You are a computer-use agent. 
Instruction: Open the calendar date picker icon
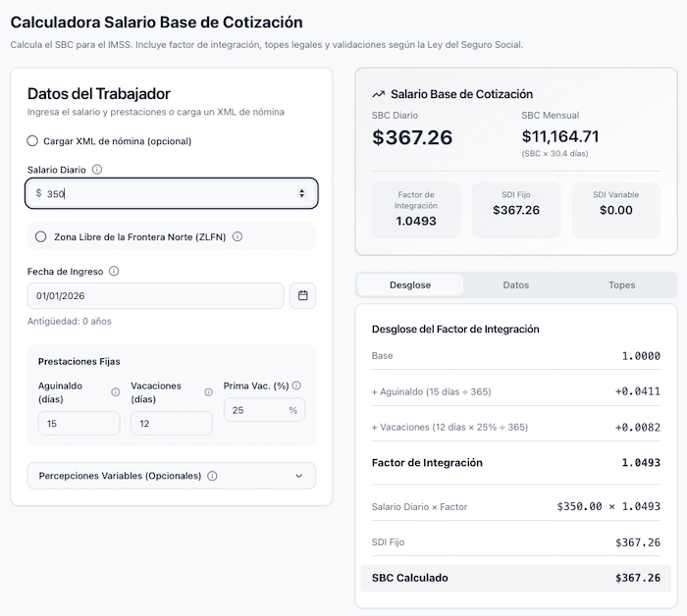click(302, 295)
